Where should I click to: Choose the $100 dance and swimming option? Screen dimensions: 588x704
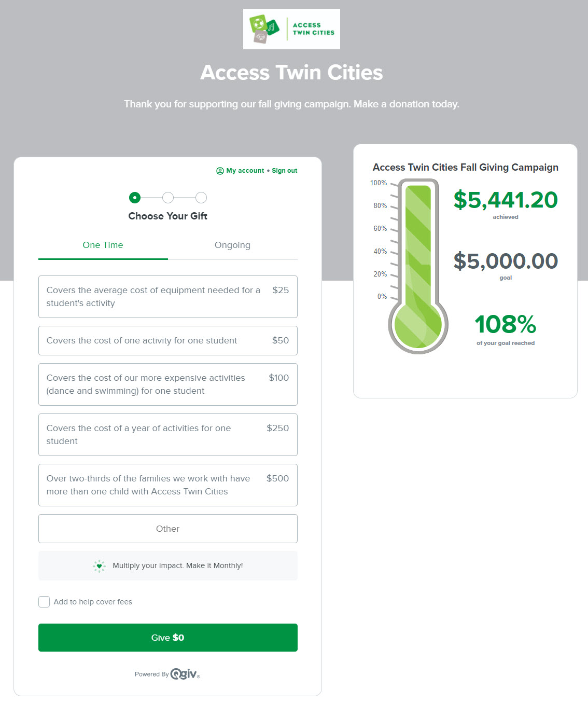pos(168,384)
